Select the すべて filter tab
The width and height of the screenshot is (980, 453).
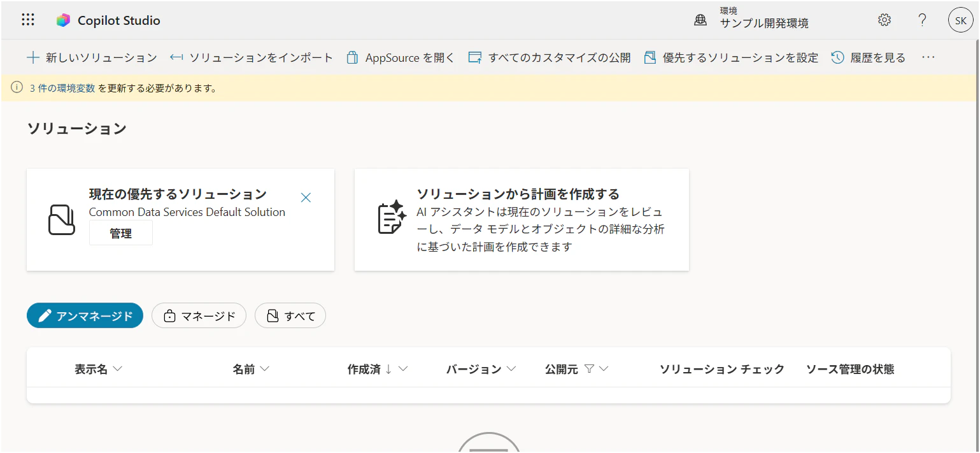click(290, 315)
